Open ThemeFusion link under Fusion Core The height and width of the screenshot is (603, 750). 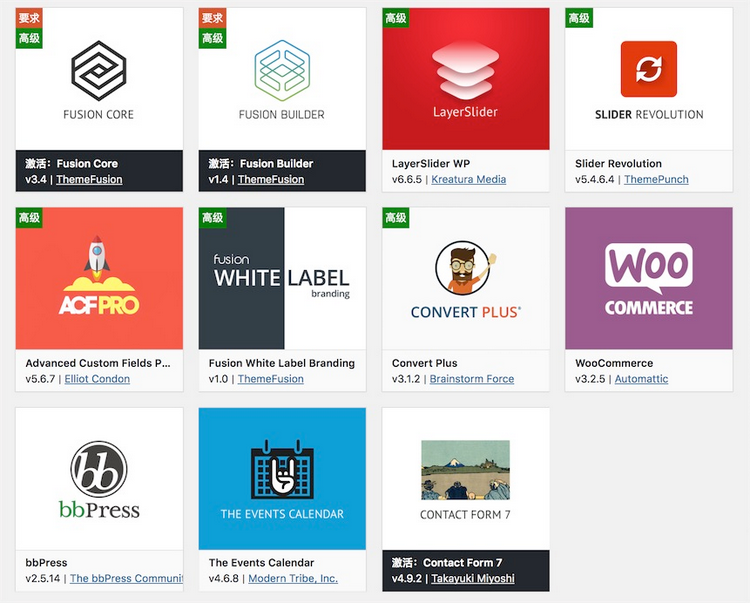point(89,179)
